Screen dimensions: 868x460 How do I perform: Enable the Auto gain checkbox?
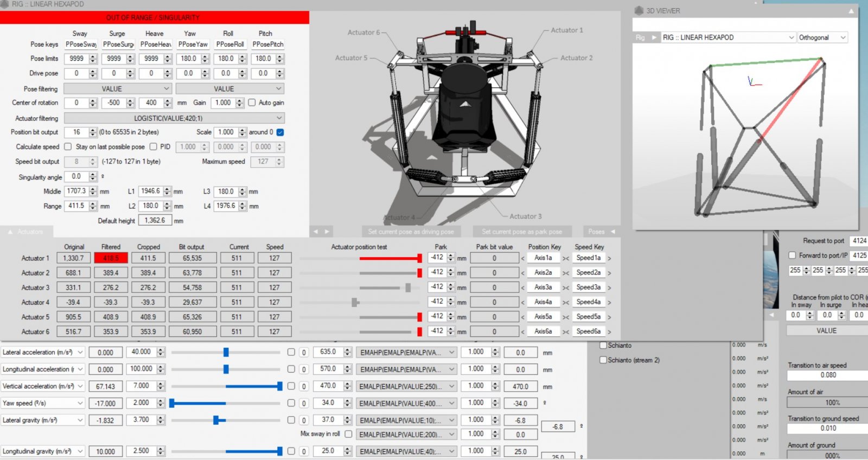[252, 103]
